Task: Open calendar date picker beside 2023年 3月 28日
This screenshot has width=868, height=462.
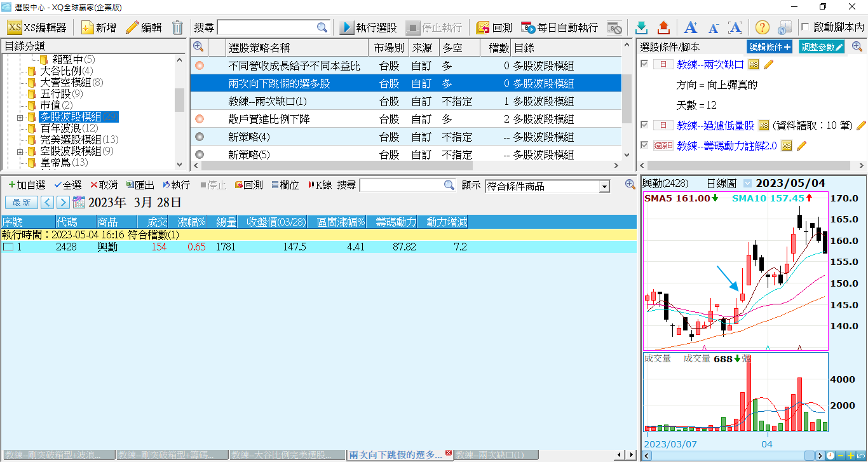Action: tap(79, 203)
